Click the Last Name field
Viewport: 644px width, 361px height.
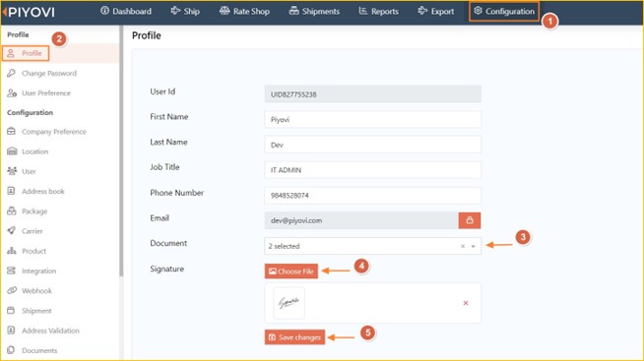pos(372,145)
